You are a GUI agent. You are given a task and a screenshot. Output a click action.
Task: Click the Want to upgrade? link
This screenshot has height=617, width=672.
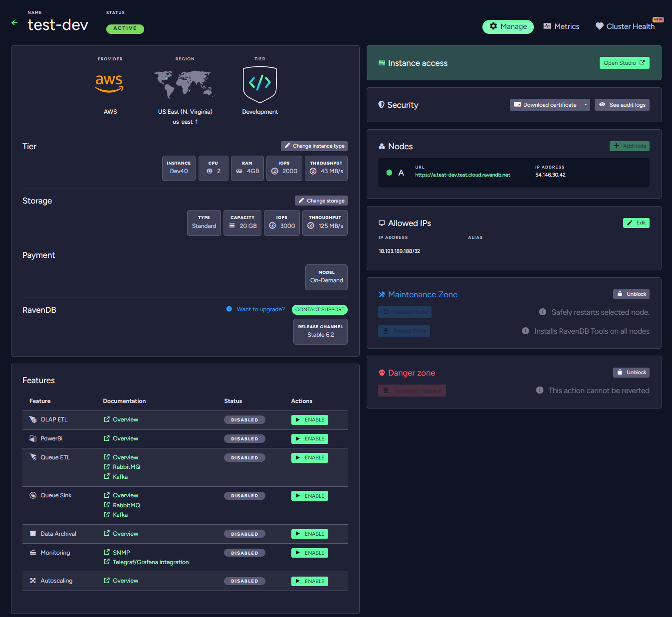coord(261,309)
